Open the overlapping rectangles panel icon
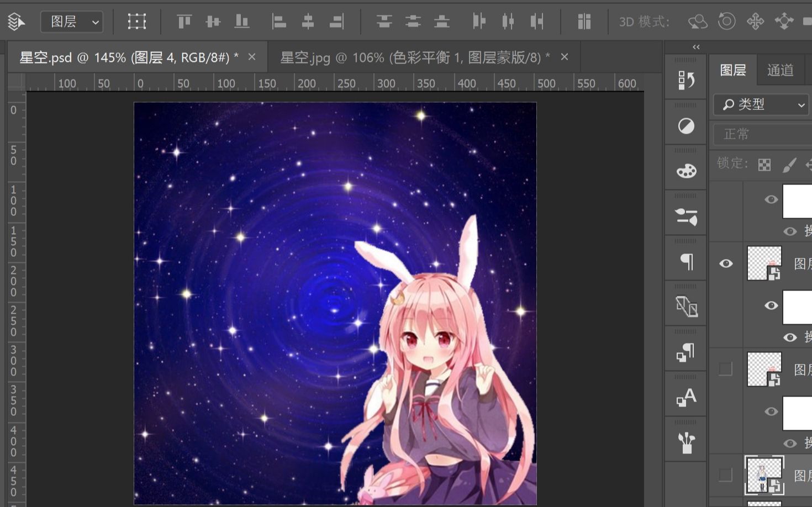This screenshot has height=507, width=812. tap(687, 307)
